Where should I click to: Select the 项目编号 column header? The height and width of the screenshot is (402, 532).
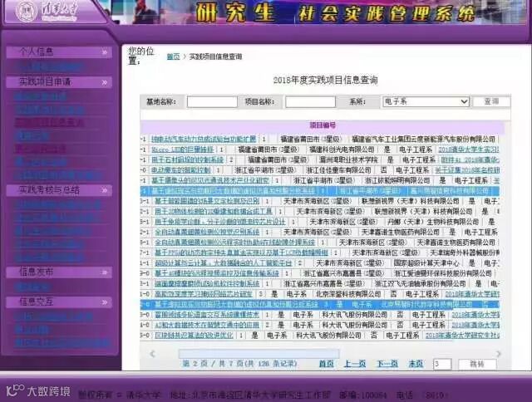(323, 125)
